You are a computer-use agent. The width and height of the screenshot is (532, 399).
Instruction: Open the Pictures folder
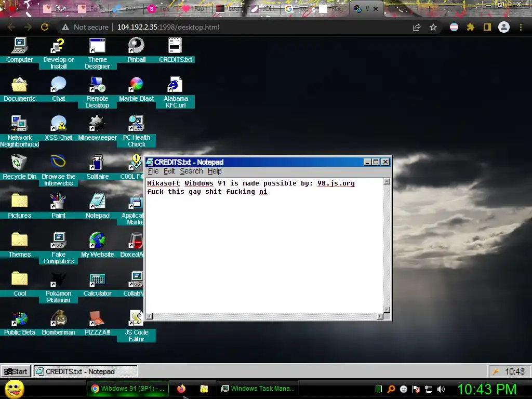pyautogui.click(x=19, y=206)
